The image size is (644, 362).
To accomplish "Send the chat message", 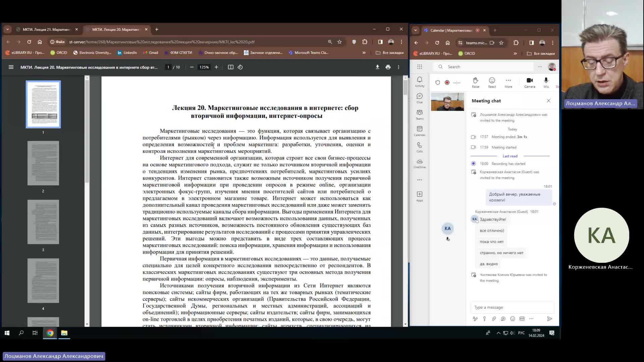I will point(549,319).
